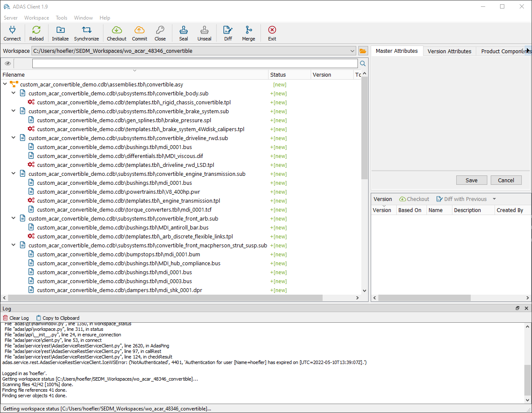The width and height of the screenshot is (532, 413).
Task: Collapse the convertible_driveline_rwd.sub node
Action: tap(13, 138)
